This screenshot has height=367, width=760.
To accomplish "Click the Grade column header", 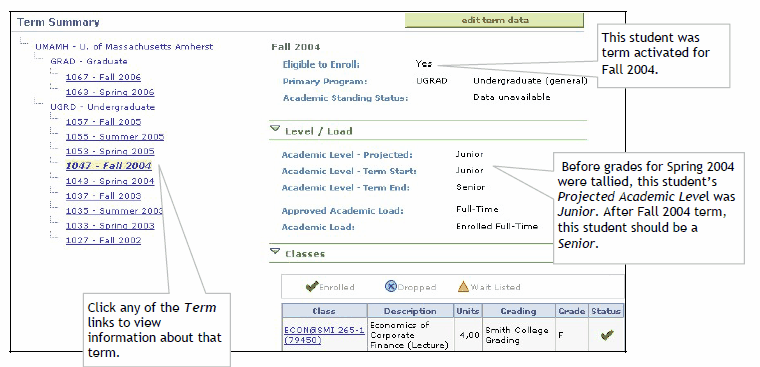I will 571,311.
